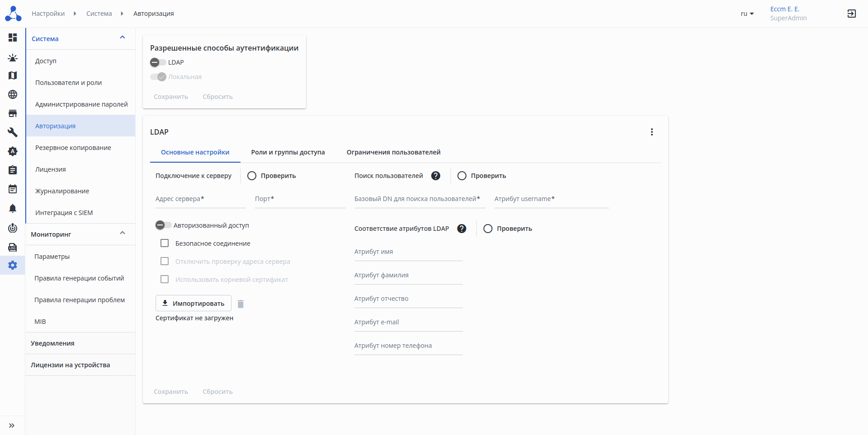Viewport: 868px width, 435px height.
Task: Toggle the Авторизованный доступ switch
Action: click(163, 225)
